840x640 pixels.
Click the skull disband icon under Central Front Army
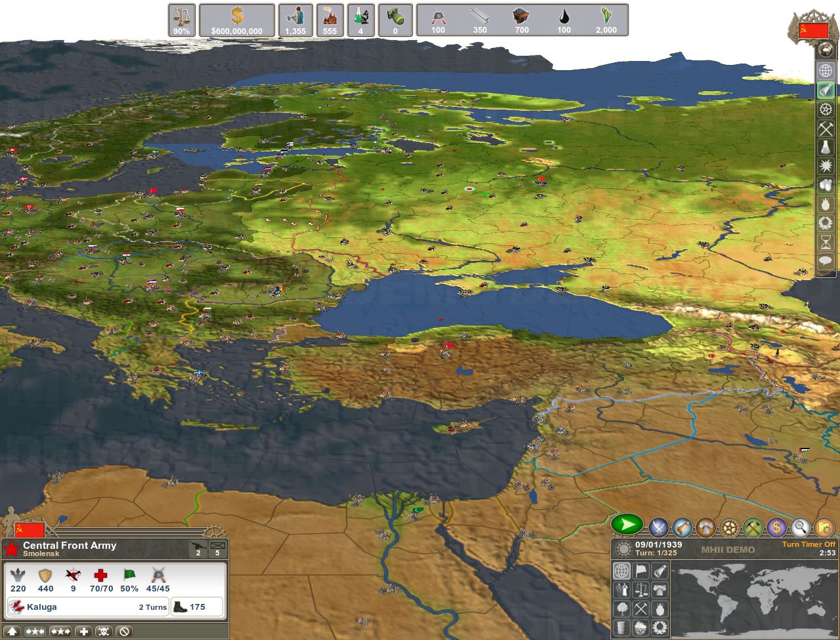point(103,631)
